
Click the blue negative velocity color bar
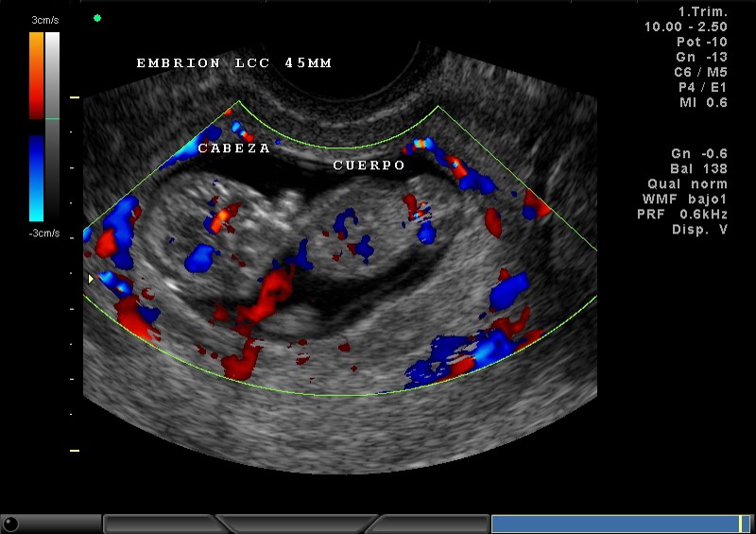(36, 177)
